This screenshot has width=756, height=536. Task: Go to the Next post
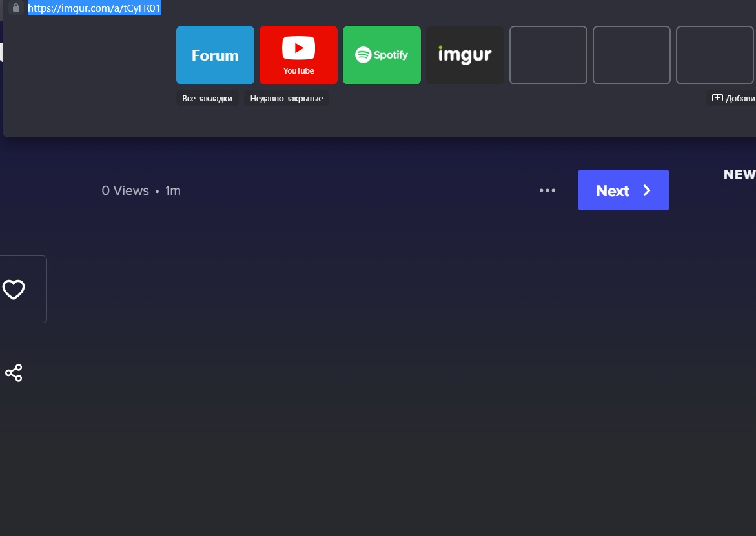[x=623, y=190]
